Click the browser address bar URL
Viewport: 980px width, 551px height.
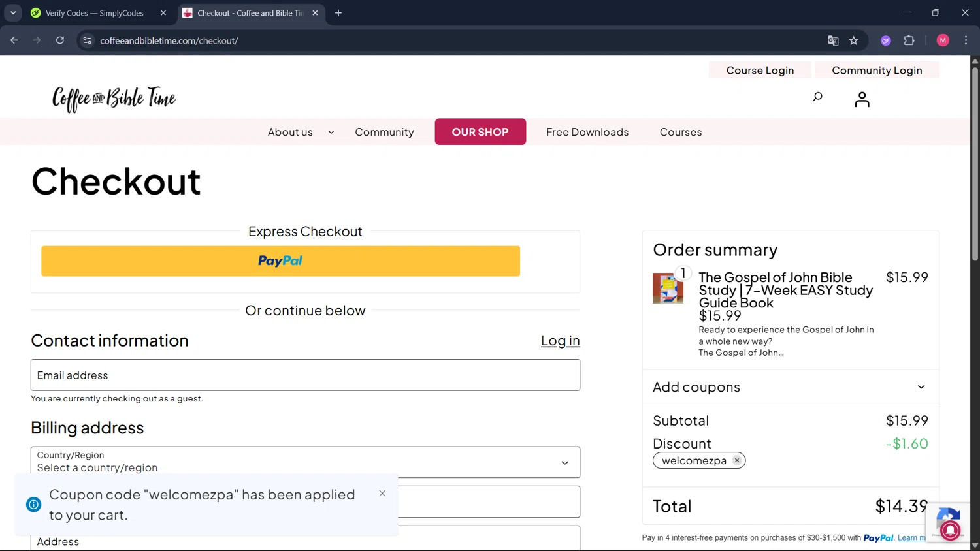click(x=169, y=40)
